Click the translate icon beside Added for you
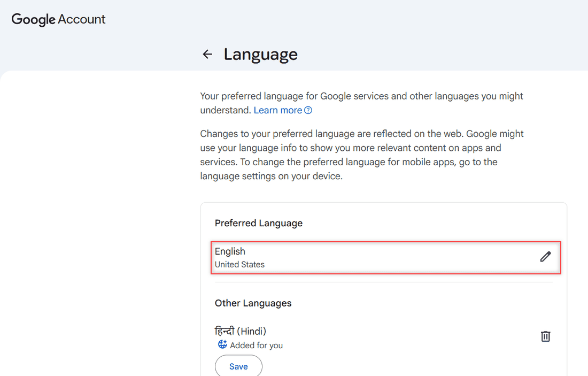 click(222, 344)
